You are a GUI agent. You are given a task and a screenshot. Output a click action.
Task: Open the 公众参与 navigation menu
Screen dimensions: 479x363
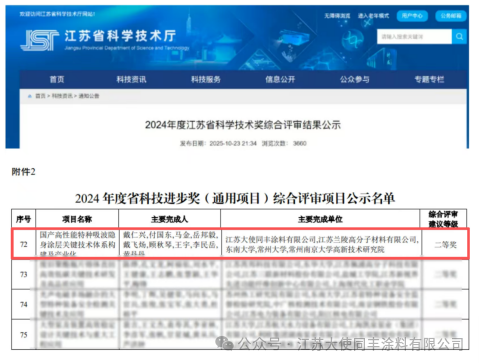pyautogui.click(x=354, y=79)
